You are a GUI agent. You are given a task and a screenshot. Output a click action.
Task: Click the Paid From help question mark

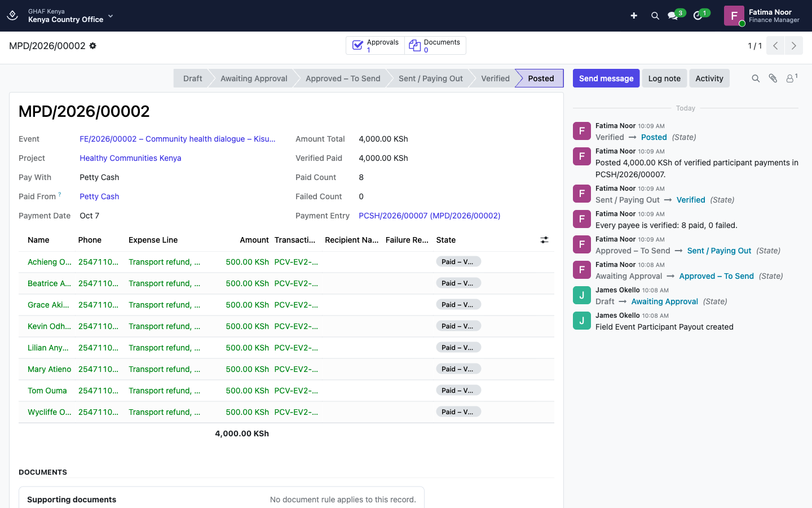60,194
